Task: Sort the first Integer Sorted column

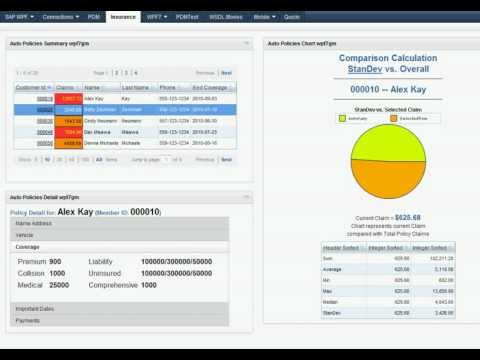Action: click(x=388, y=248)
